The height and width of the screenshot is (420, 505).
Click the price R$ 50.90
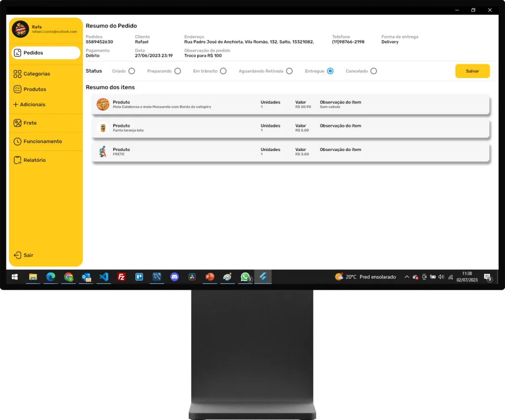click(303, 107)
